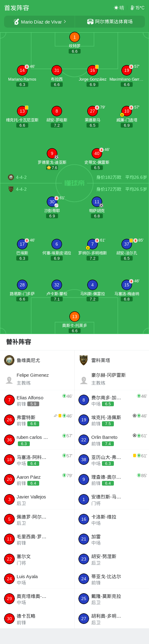Select orange goalkeeper 13 奥斯卡-托莱多
This screenshot has height=644, width=149.
[74, 317]
